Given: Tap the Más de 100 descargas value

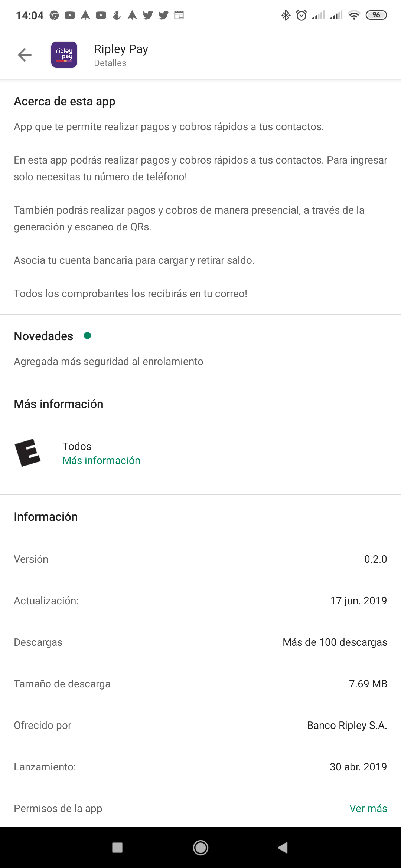Looking at the screenshot, I should click(x=335, y=642).
